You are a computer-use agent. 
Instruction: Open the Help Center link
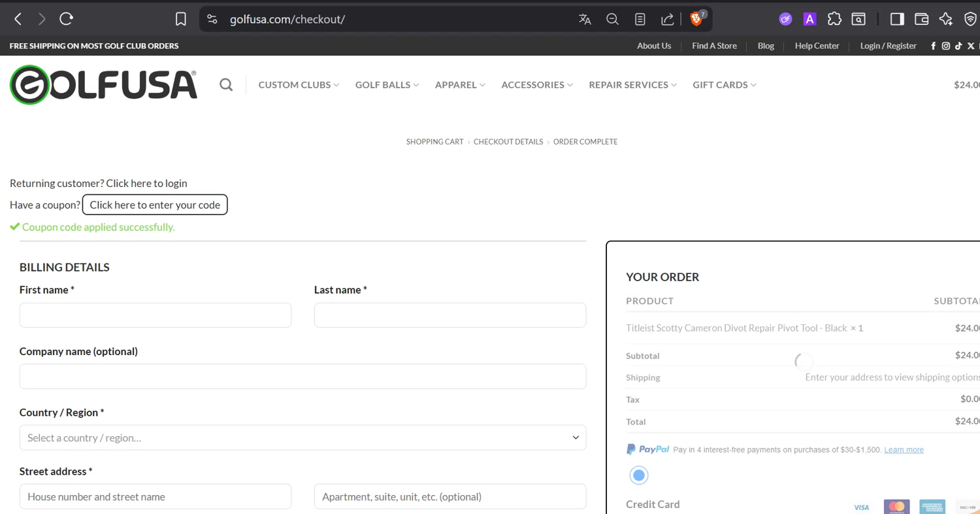click(817, 46)
